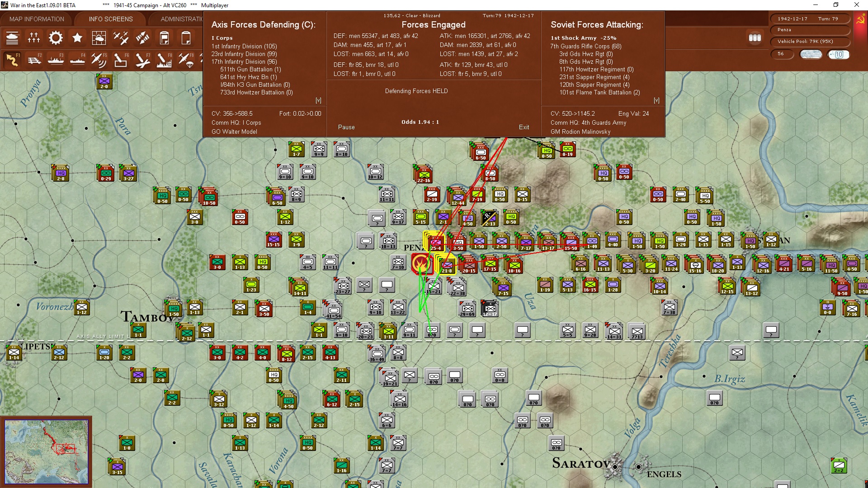Image resolution: width=868 pixels, height=488 pixels.
Task: Switch to the INFO SCREENS tab
Action: [111, 19]
